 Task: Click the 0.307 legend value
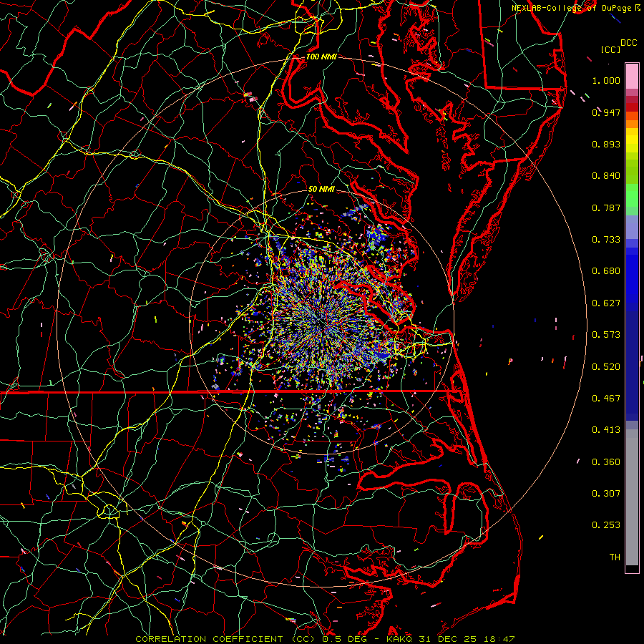click(x=606, y=494)
